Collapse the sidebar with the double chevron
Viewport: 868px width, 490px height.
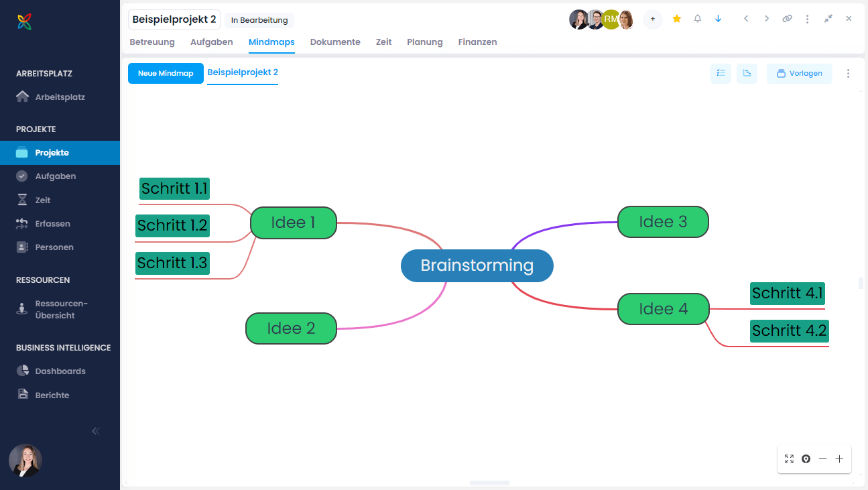95,431
